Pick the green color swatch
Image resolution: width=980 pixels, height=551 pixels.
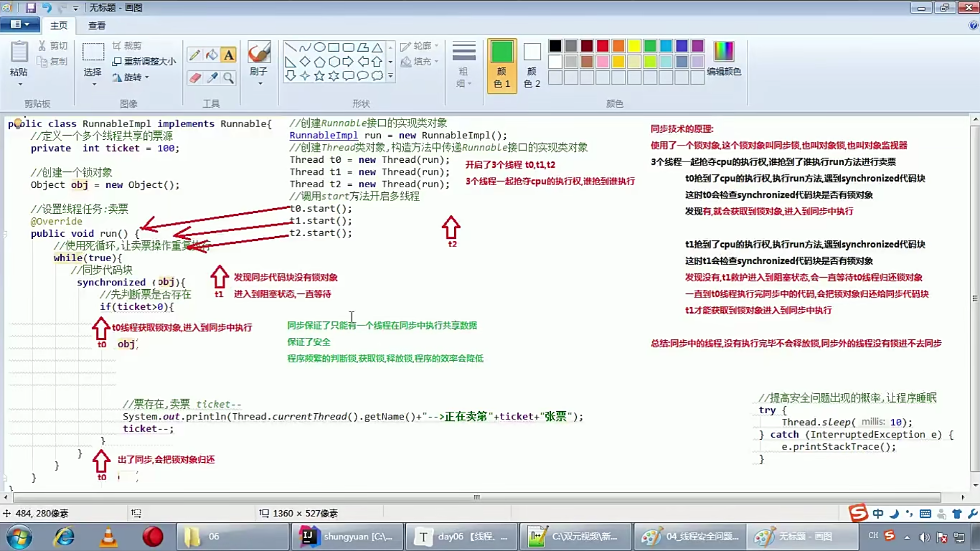(x=650, y=46)
